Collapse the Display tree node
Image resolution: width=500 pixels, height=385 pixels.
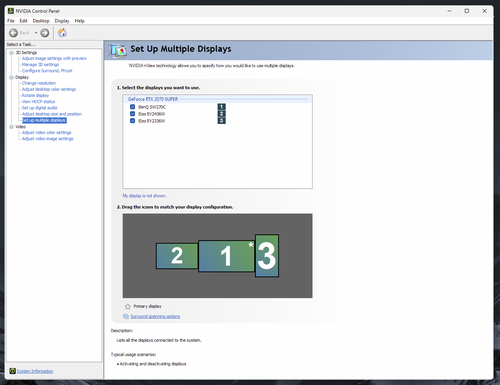pyautogui.click(x=11, y=77)
